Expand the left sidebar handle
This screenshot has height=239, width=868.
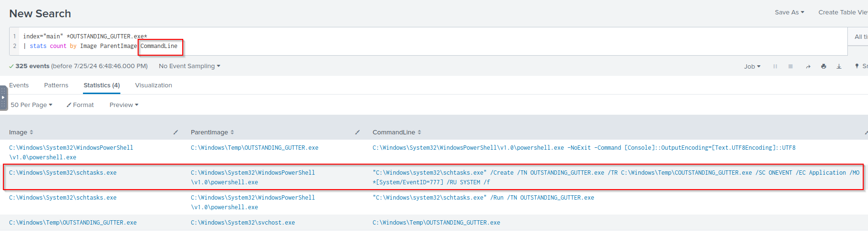pos(3,97)
